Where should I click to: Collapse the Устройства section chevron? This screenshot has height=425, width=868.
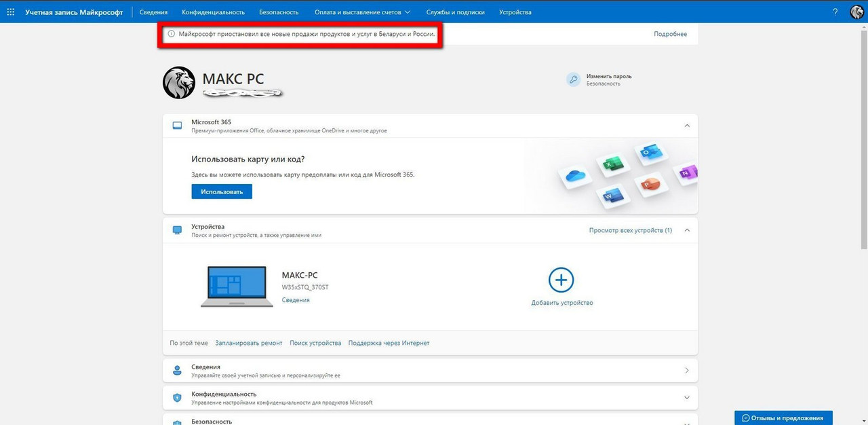tap(687, 230)
